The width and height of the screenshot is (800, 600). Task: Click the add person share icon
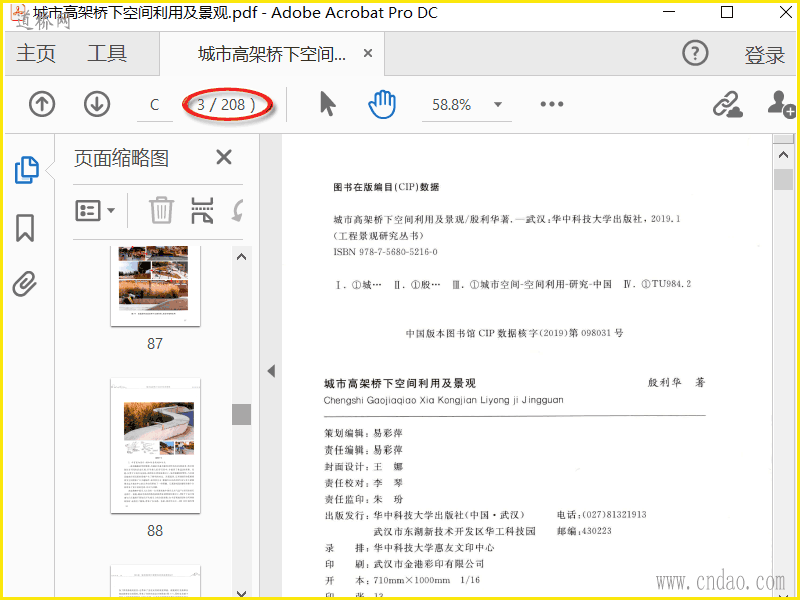point(781,104)
